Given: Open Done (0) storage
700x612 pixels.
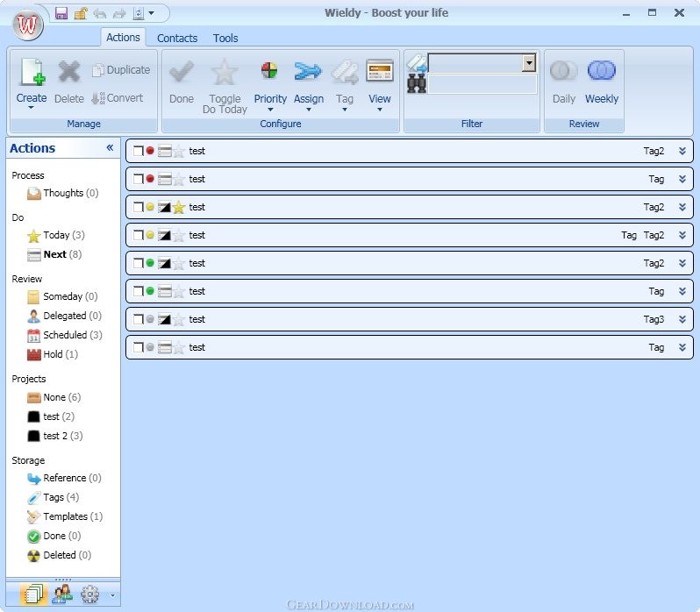Looking at the screenshot, I should coord(54,537).
